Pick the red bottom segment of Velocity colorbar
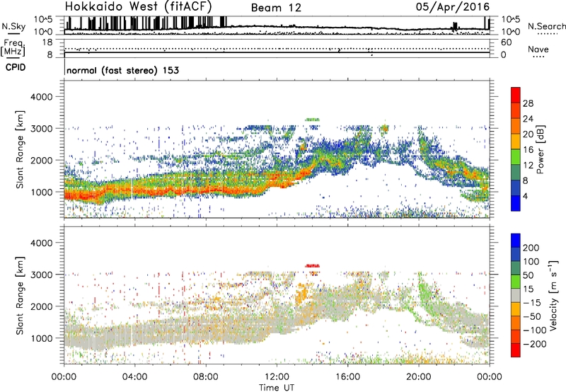This screenshot has width=566, height=392. point(516,350)
